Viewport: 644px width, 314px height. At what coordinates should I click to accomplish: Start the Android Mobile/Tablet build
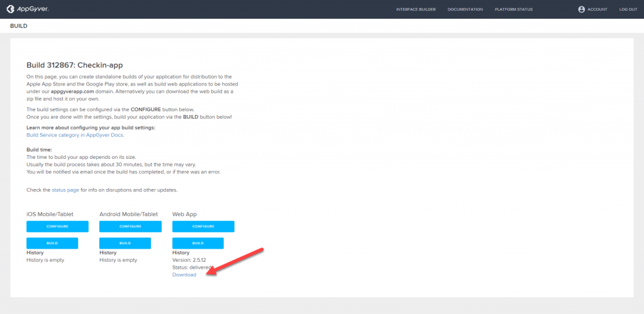point(125,243)
